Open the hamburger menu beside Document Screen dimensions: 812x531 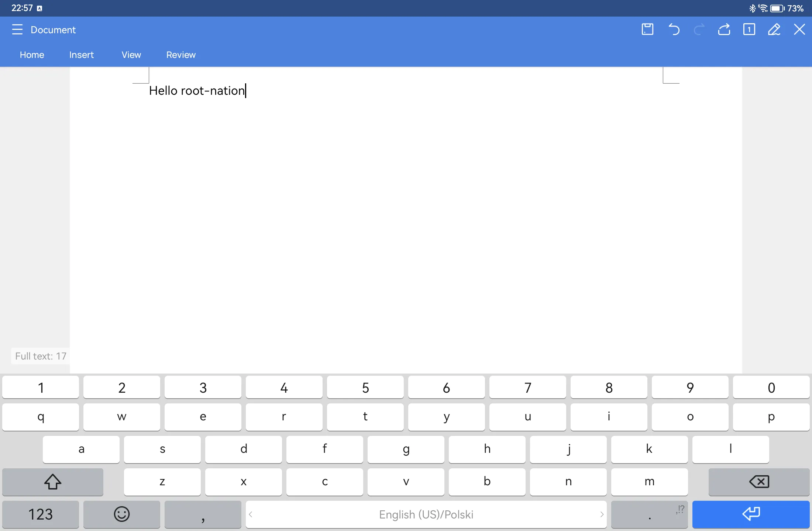click(17, 29)
